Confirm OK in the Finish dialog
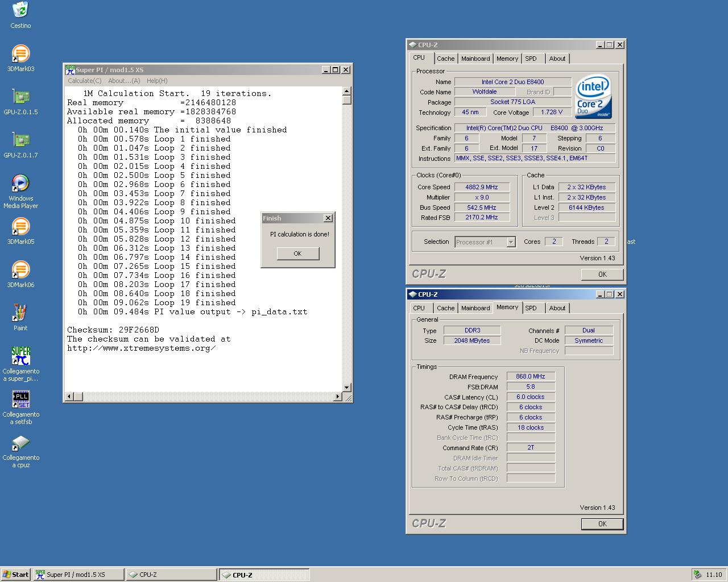The width and height of the screenshot is (728, 582). click(x=298, y=253)
